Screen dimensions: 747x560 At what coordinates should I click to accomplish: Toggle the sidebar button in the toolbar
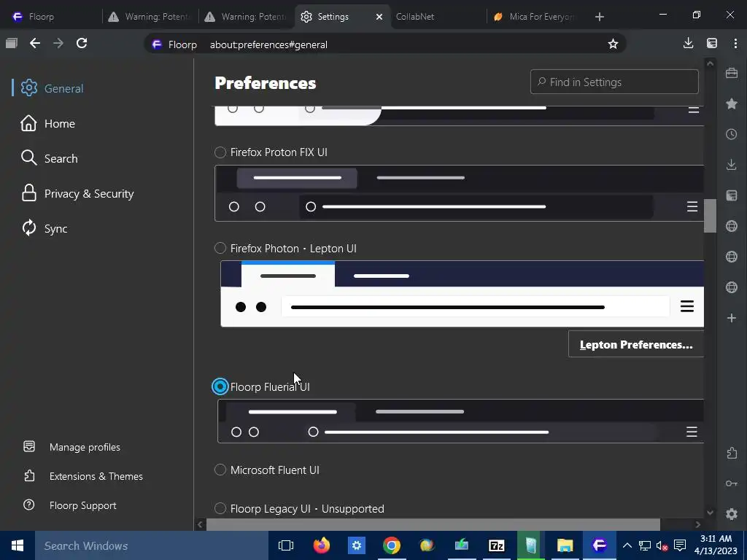pyautogui.click(x=712, y=43)
